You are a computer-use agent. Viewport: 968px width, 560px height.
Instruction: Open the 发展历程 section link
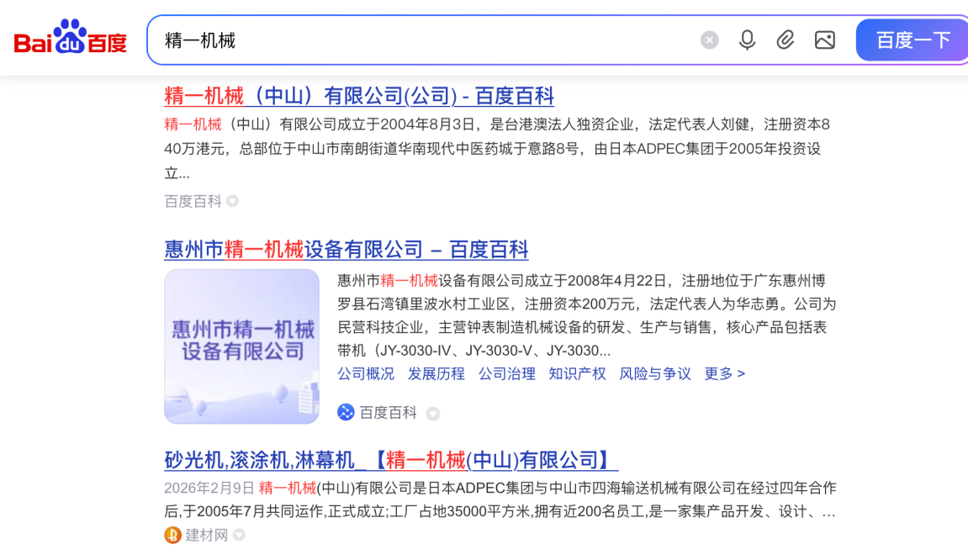436,374
